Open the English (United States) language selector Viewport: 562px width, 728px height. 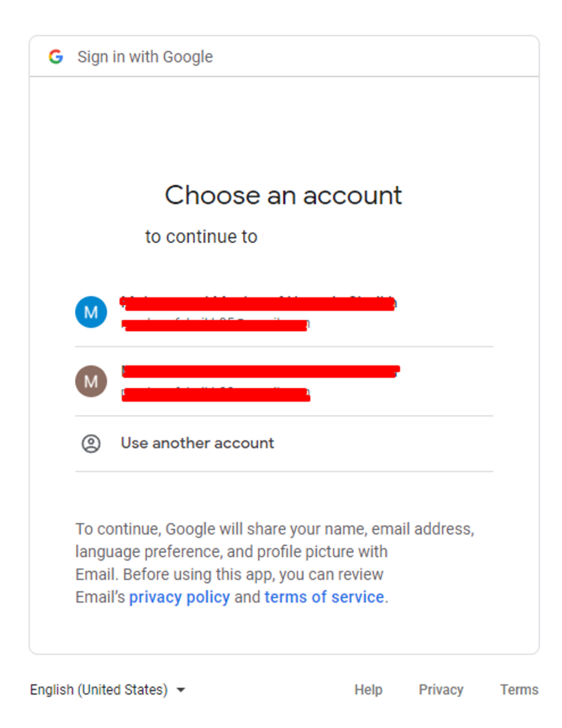coord(99,690)
